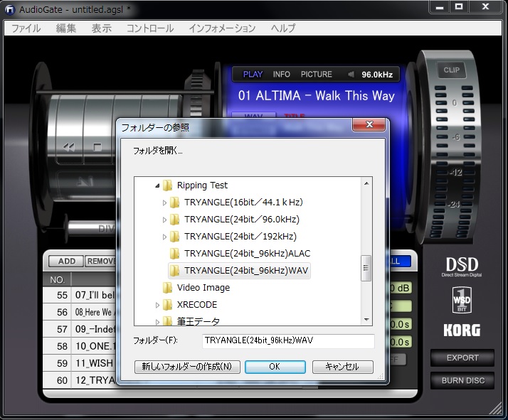Click the REMOVE button in the song list
This screenshot has height=420, width=508.
[100, 261]
